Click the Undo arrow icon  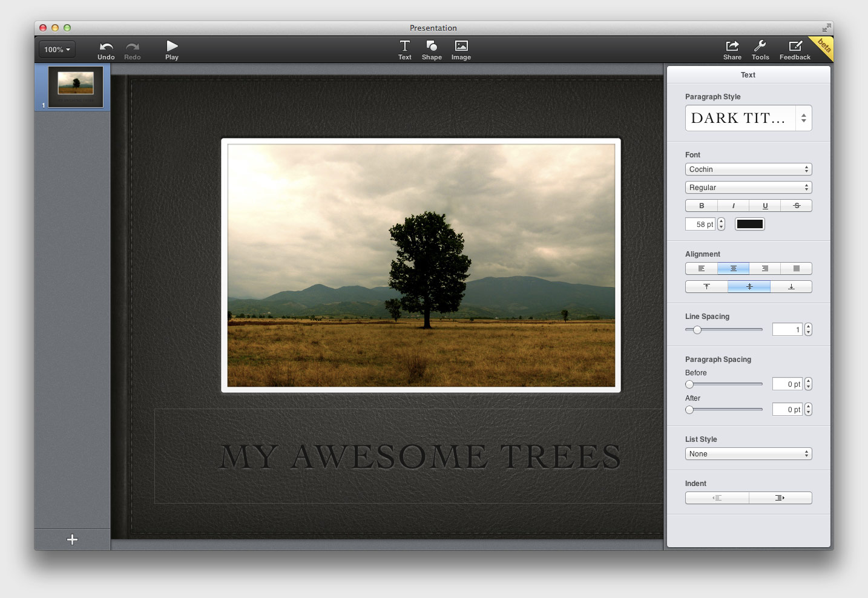tap(106, 47)
